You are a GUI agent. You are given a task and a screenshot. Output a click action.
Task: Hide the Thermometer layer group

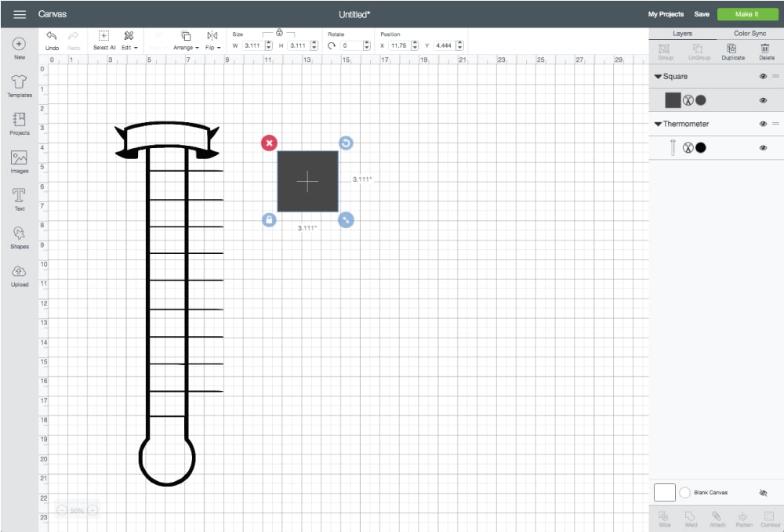[762, 124]
